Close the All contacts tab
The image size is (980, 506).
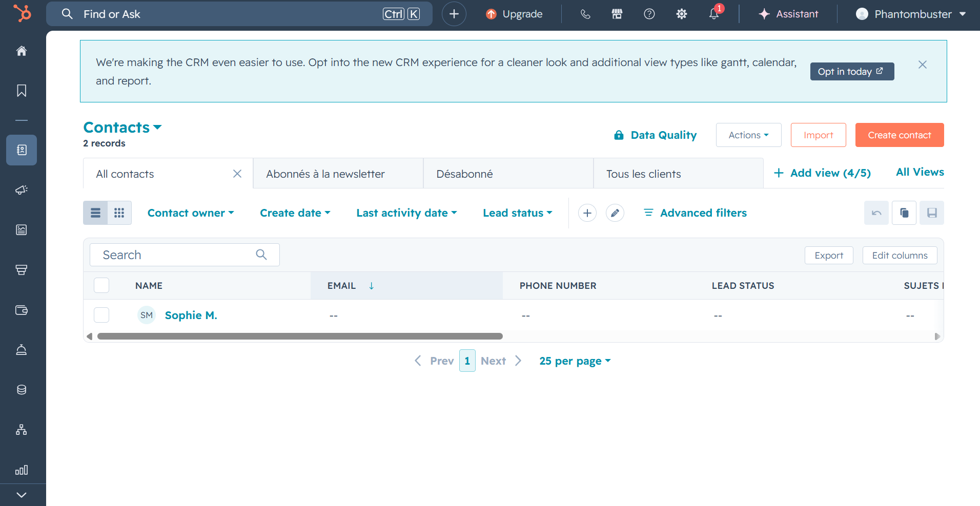click(237, 174)
